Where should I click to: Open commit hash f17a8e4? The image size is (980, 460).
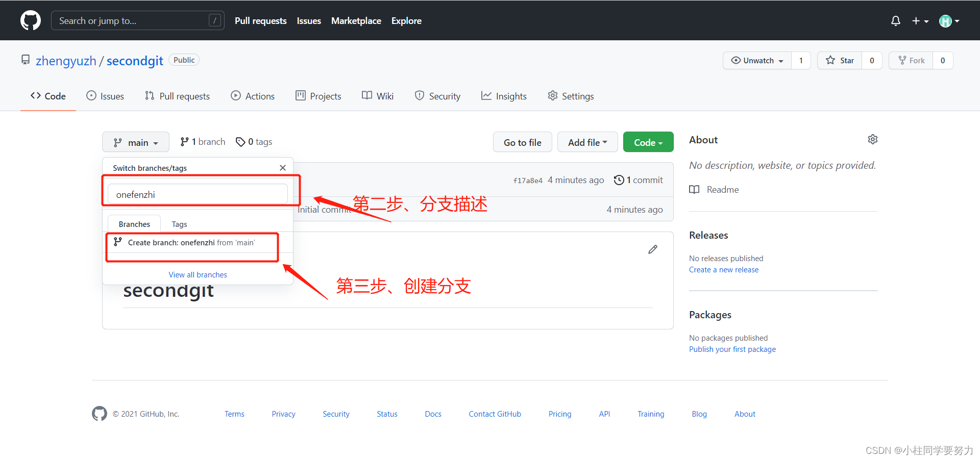pos(528,181)
